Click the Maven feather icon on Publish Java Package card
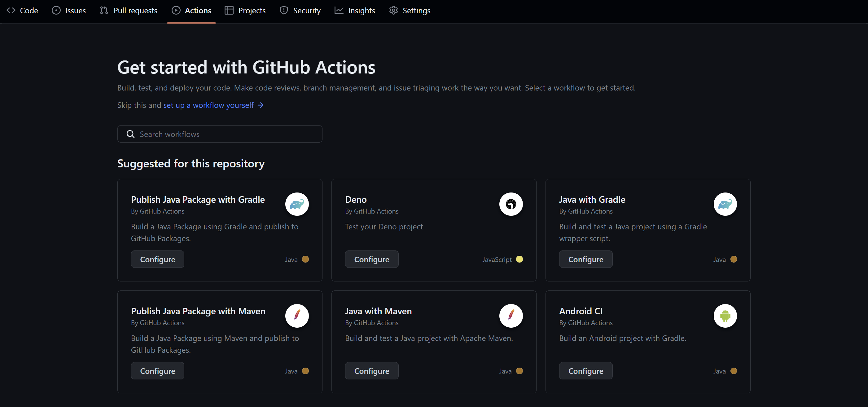 coord(297,316)
